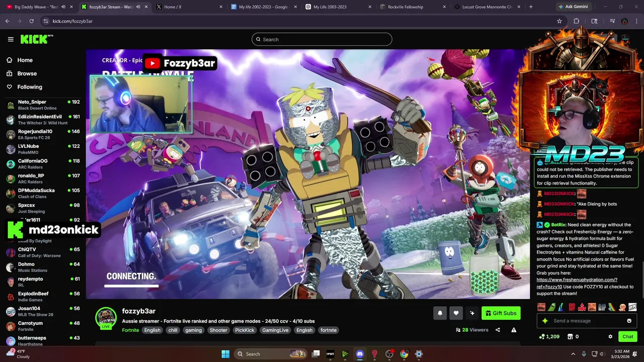Click the Gift Subs button

coord(501,313)
